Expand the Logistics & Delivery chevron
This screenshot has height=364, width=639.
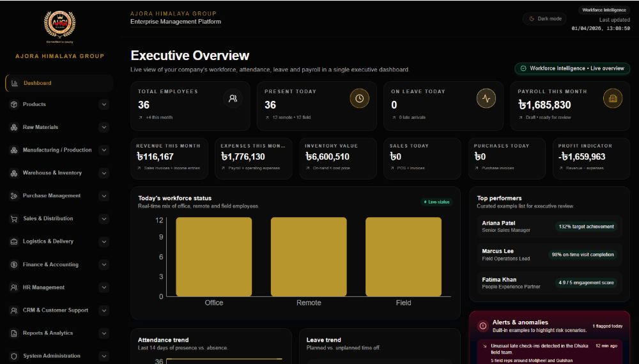[104, 242]
